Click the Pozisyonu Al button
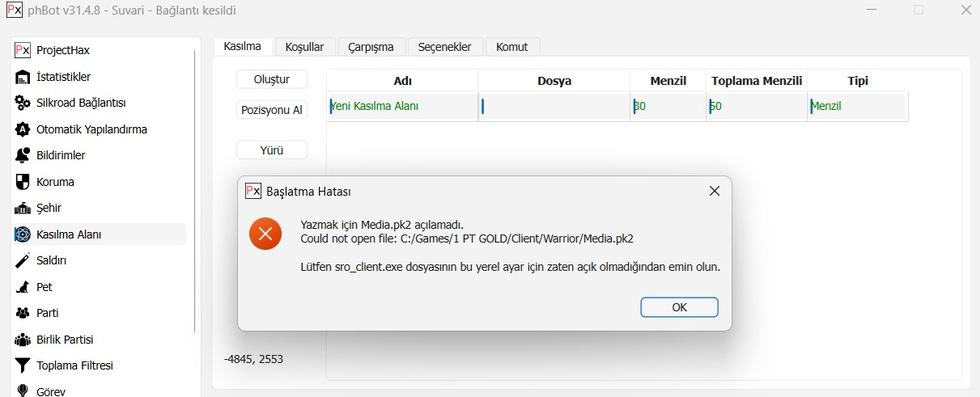 [272, 110]
